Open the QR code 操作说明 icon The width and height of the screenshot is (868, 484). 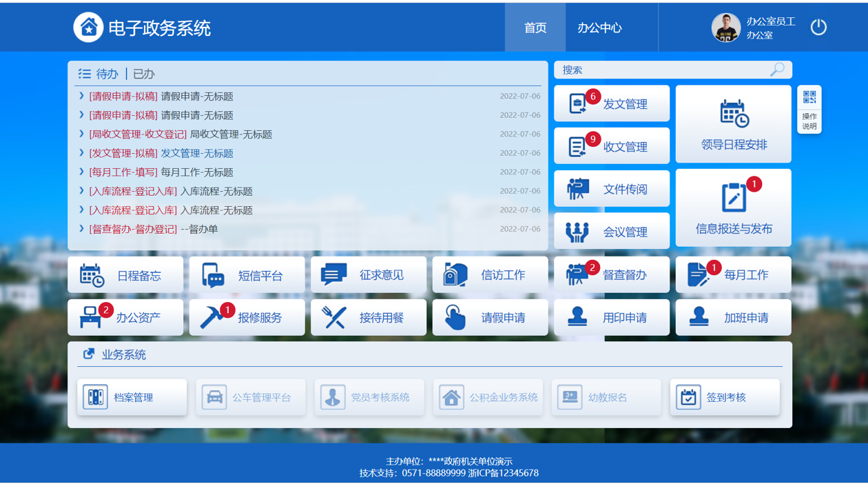809,98
